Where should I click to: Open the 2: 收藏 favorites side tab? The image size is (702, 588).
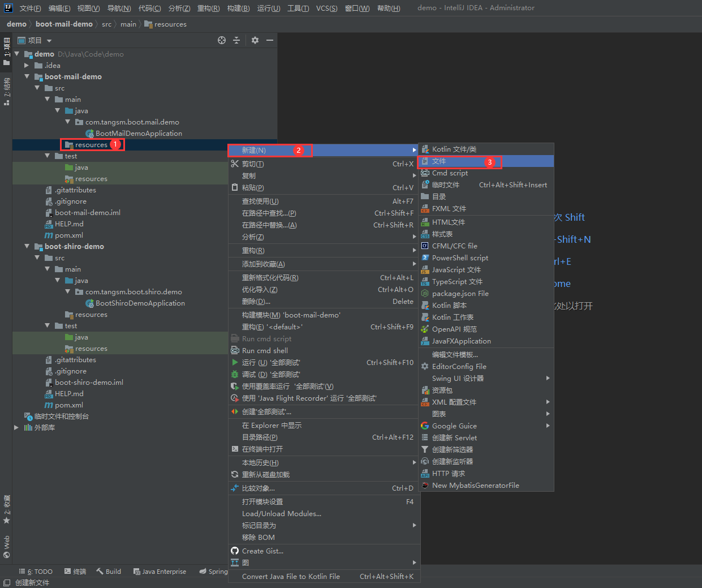tap(6, 510)
